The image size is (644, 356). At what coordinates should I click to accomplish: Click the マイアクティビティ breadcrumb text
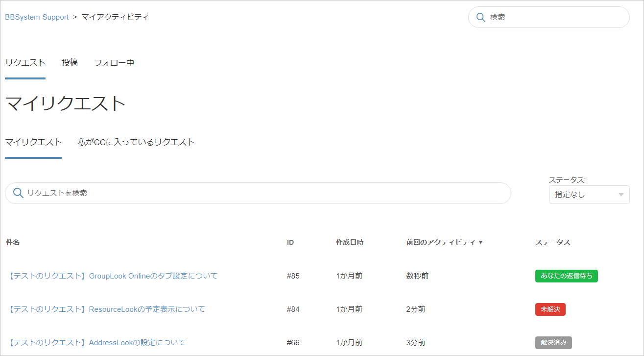click(115, 17)
